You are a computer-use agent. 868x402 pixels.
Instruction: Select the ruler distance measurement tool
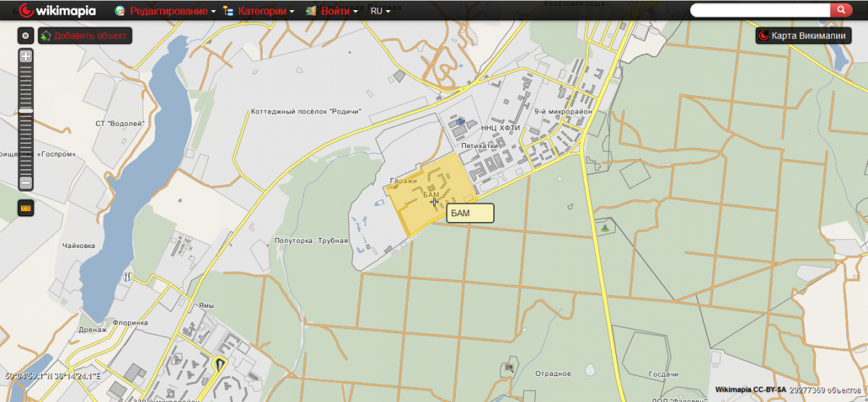(x=26, y=208)
